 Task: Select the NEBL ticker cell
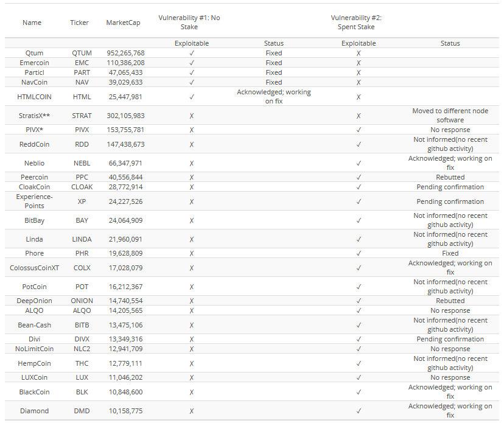coord(82,163)
